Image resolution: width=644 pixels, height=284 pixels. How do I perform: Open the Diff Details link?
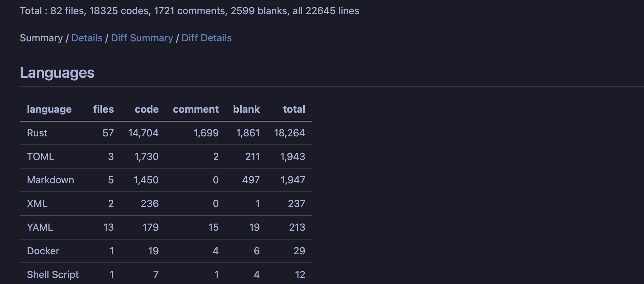tap(207, 38)
